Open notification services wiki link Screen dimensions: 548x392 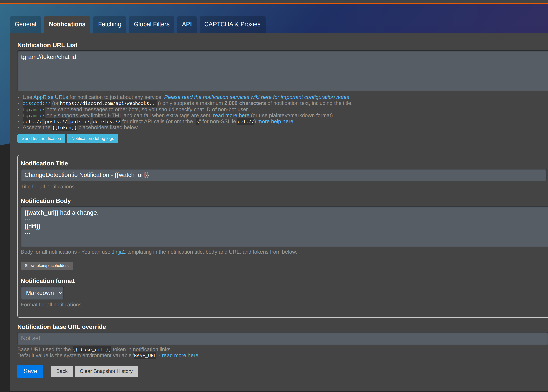coord(256,97)
